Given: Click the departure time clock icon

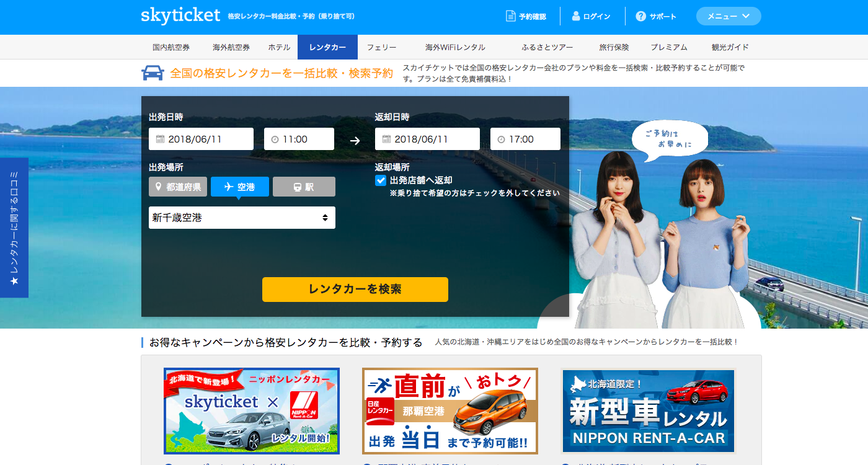Looking at the screenshot, I should 275,139.
